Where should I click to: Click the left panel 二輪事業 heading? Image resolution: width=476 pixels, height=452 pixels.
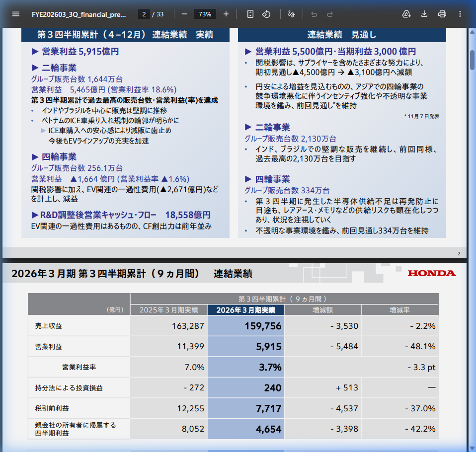point(59,68)
